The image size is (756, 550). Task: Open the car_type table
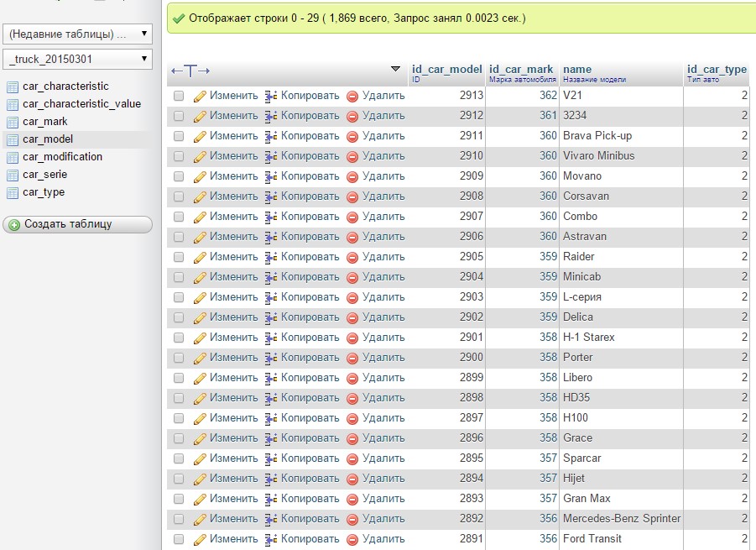[44, 192]
